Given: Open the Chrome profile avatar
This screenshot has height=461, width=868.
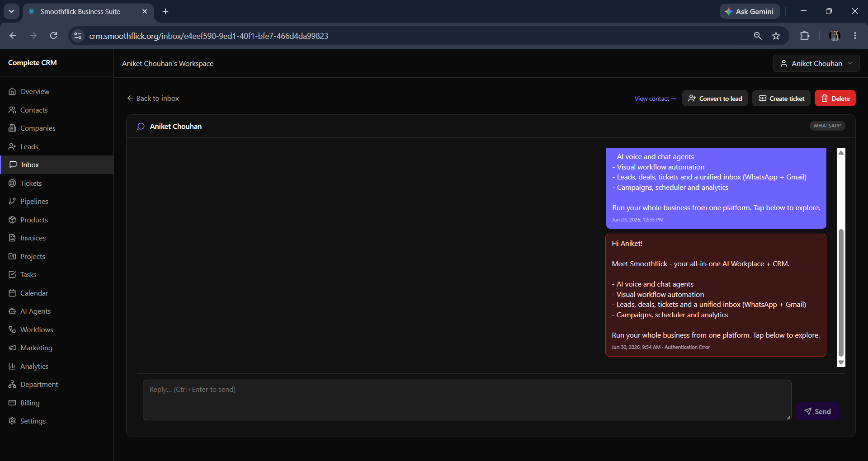Looking at the screenshot, I should point(835,36).
